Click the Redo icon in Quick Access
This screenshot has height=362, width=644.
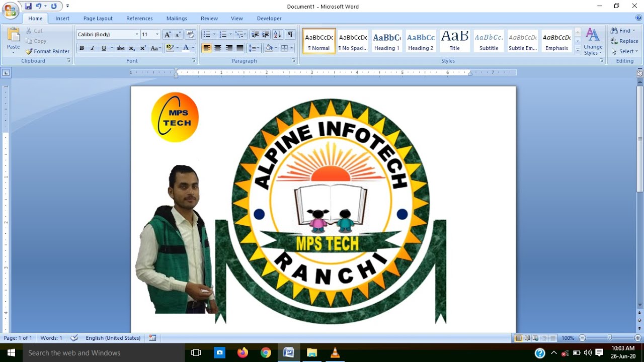click(x=54, y=6)
